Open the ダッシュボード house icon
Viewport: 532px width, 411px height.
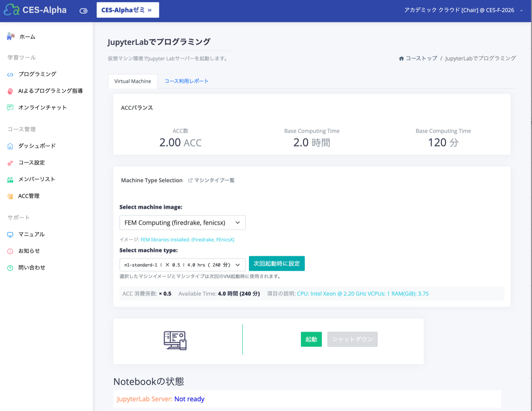coord(10,146)
